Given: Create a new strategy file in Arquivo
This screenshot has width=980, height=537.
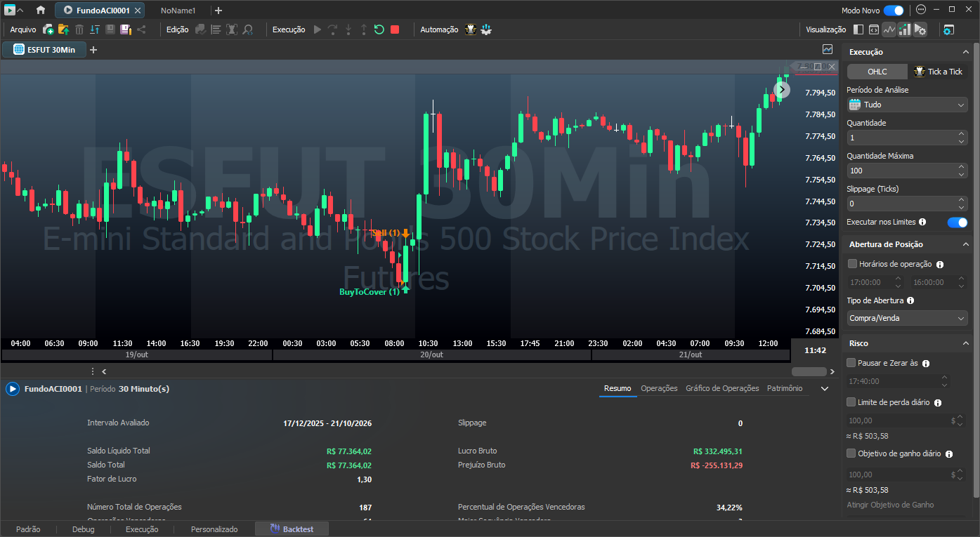Looking at the screenshot, I should (48, 29).
